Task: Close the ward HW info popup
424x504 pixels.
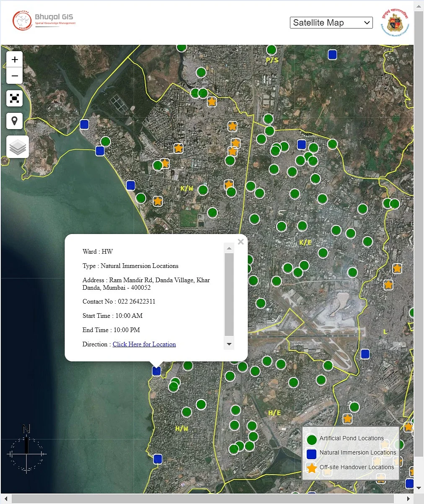Action: 240,242
